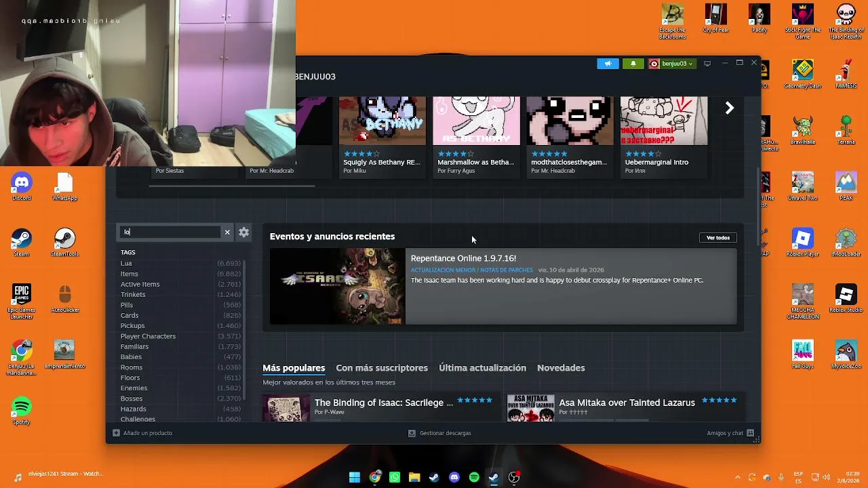This screenshot has height=488, width=868.
Task: Clear the Workshop search field
Action: pyautogui.click(x=227, y=232)
